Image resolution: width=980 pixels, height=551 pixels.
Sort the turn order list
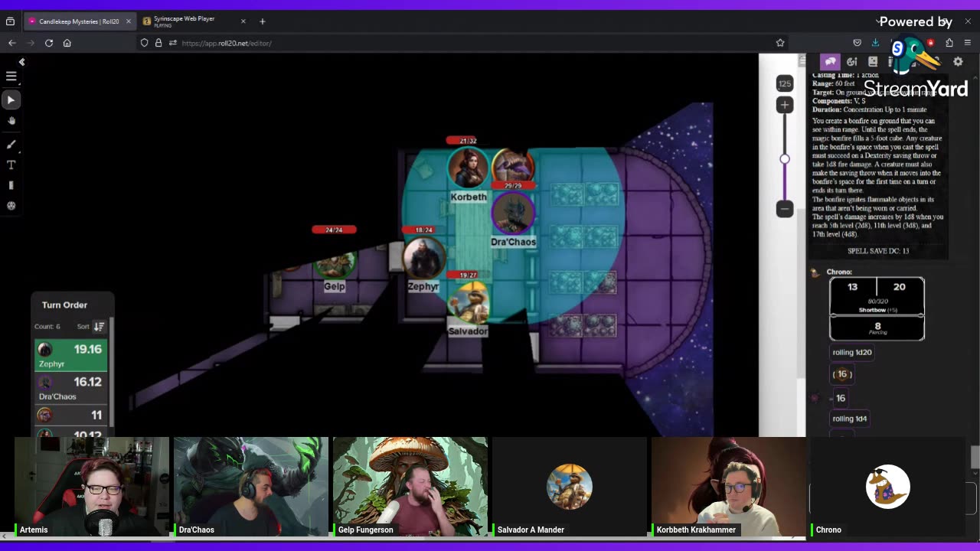pyautogui.click(x=99, y=326)
